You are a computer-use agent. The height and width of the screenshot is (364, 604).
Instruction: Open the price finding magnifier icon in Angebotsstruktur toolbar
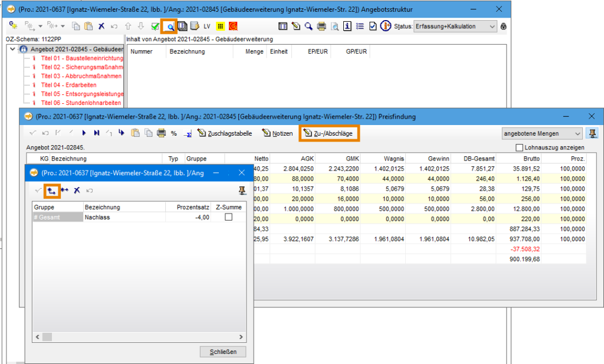[x=169, y=26]
